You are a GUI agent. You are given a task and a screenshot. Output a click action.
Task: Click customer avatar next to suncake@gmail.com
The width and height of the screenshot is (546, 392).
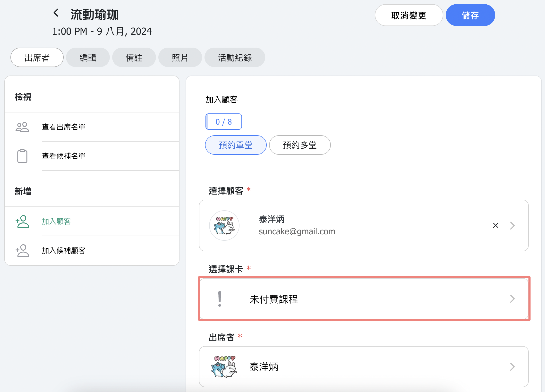coord(224,226)
